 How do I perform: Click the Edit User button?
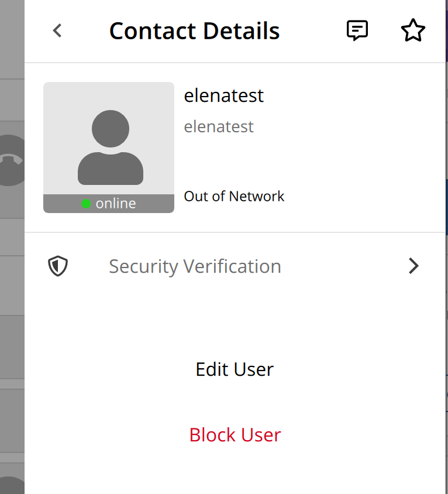[x=235, y=369]
